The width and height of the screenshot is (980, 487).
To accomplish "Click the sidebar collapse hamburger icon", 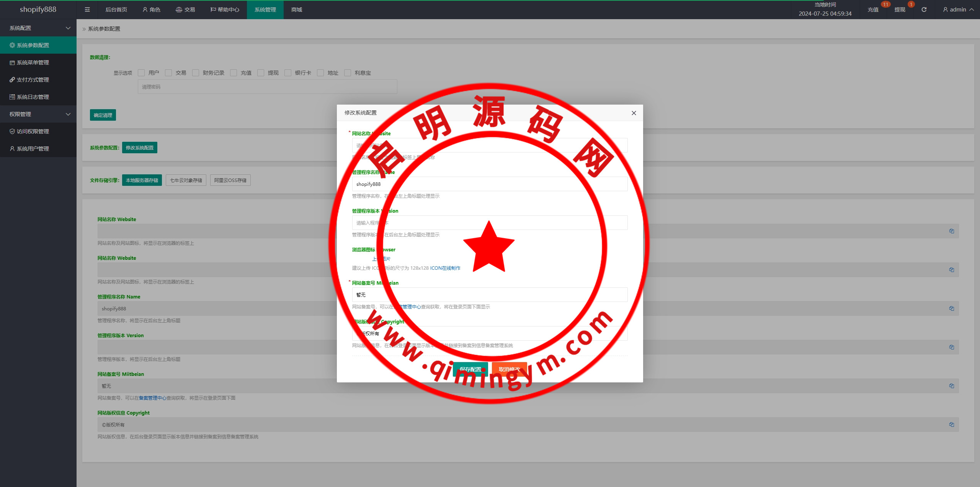I will [x=87, y=10].
